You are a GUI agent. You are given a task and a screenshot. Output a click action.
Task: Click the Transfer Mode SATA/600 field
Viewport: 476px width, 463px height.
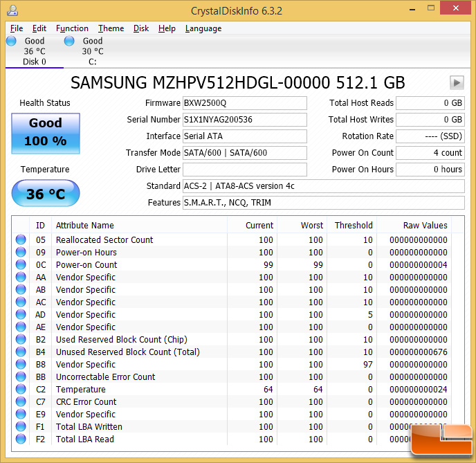click(x=245, y=153)
